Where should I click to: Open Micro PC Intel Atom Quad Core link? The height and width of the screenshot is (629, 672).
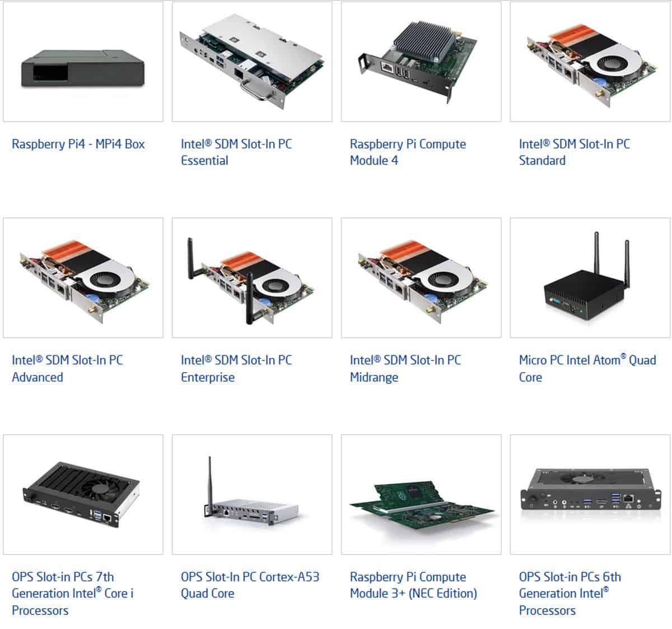click(587, 368)
